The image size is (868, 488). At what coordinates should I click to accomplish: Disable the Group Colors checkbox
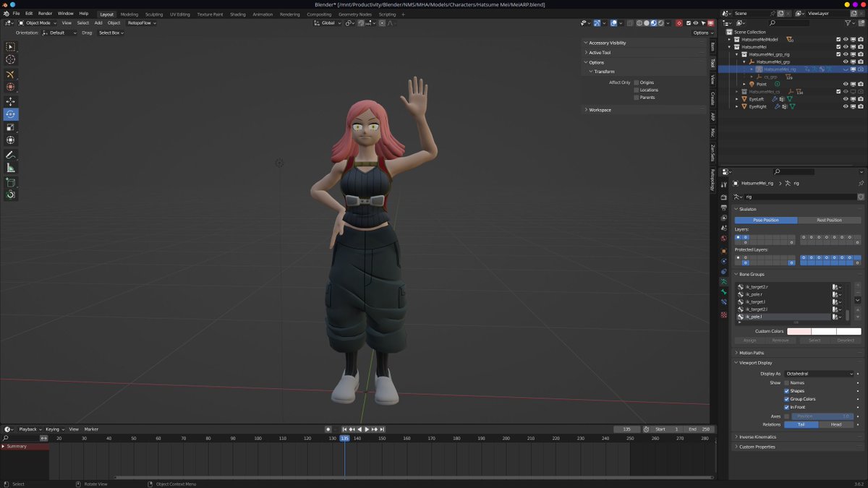tap(787, 399)
